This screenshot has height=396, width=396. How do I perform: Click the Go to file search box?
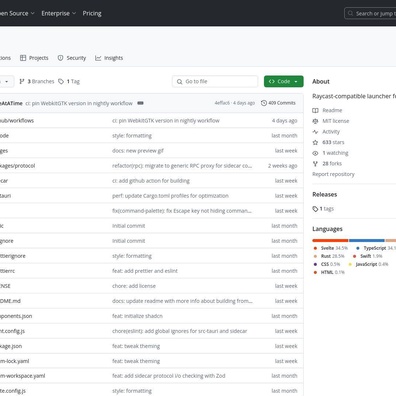(215, 81)
